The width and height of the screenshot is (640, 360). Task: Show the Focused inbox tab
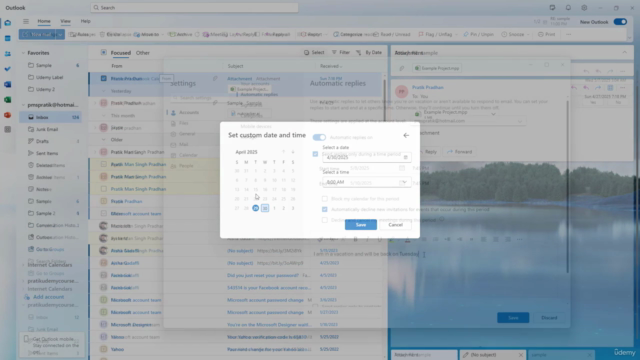click(x=121, y=53)
